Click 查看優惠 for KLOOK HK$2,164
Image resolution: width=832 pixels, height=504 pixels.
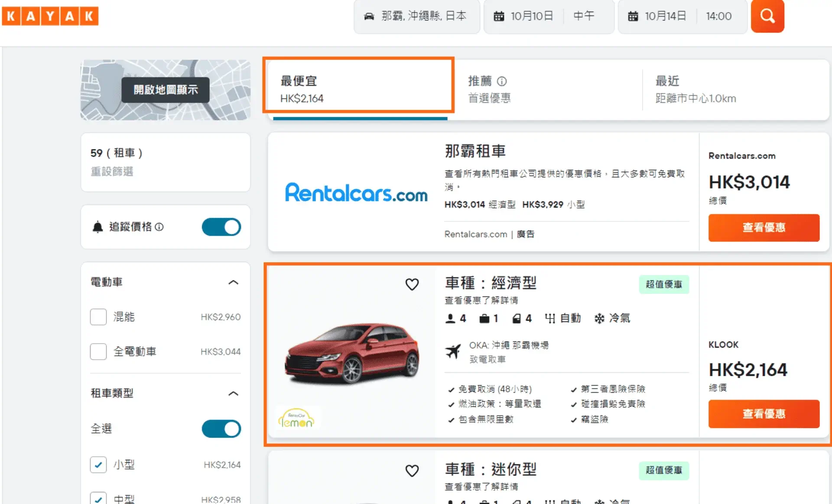[764, 414]
